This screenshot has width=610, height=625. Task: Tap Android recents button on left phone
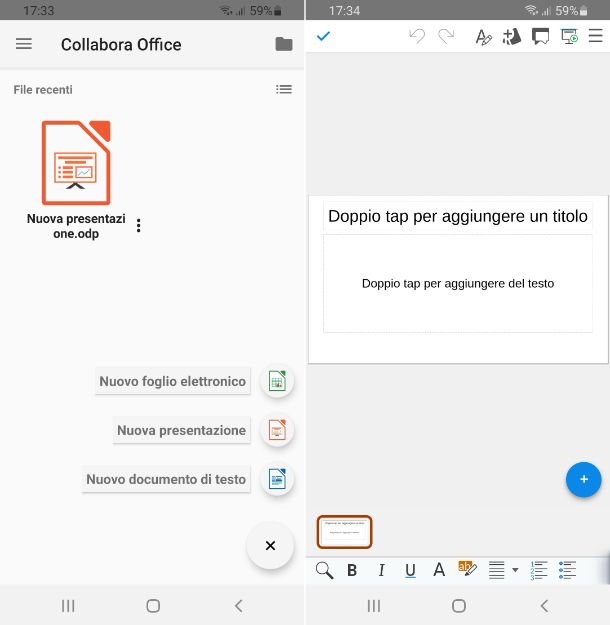coord(68,606)
